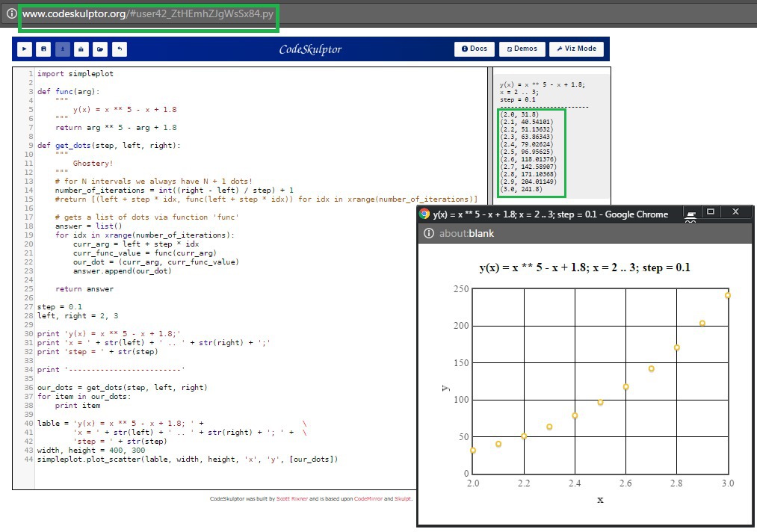Follow the CodeMirror link in footer
757x532 pixels.
368,498
